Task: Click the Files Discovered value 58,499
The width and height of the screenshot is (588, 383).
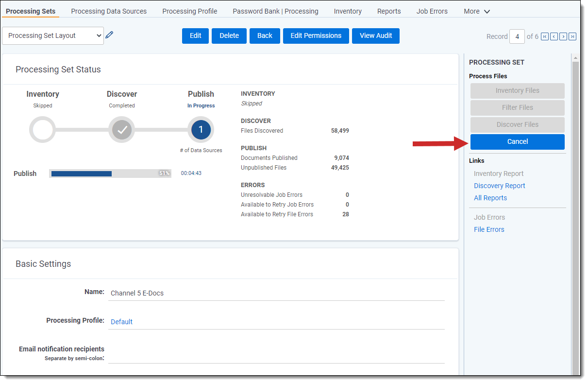Action: (340, 131)
